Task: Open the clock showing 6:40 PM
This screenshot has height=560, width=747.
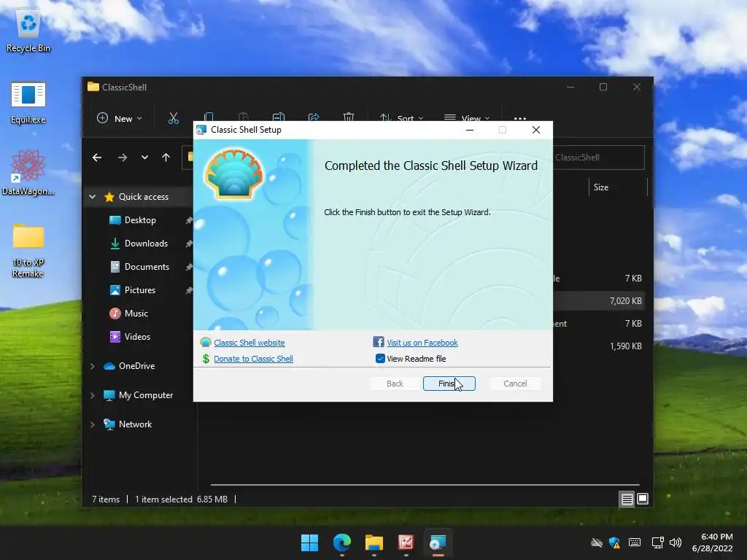Action: pyautogui.click(x=713, y=542)
